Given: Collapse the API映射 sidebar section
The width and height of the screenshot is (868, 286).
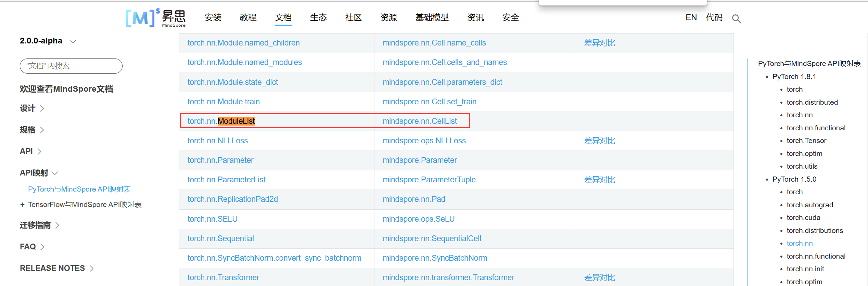Looking at the screenshot, I should pos(39,173).
